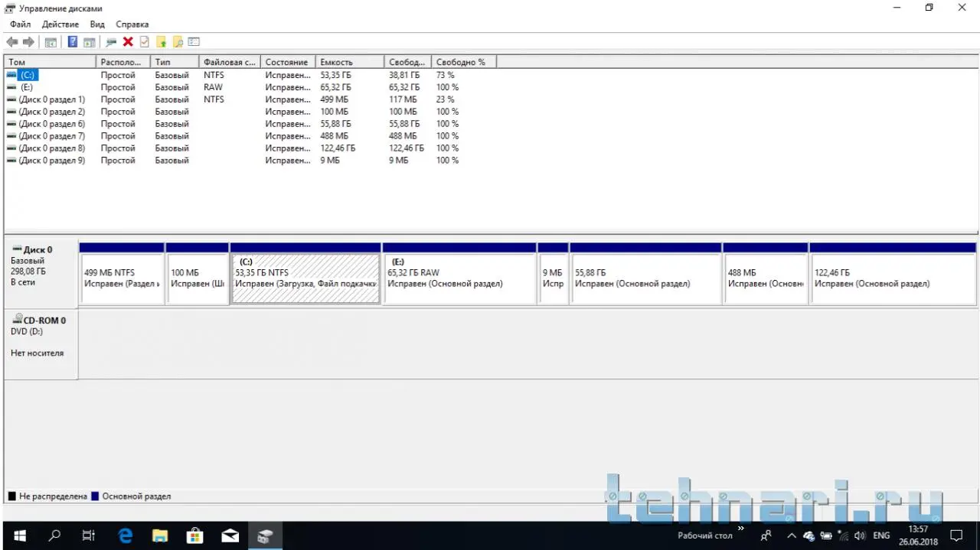Click the speaker volume tray icon
980x550 pixels.
860,535
